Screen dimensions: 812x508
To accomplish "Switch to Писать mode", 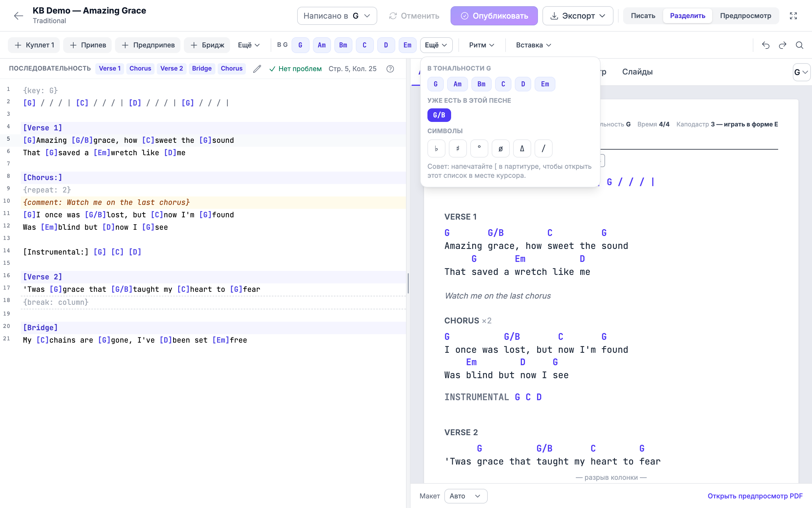I will pos(643,16).
